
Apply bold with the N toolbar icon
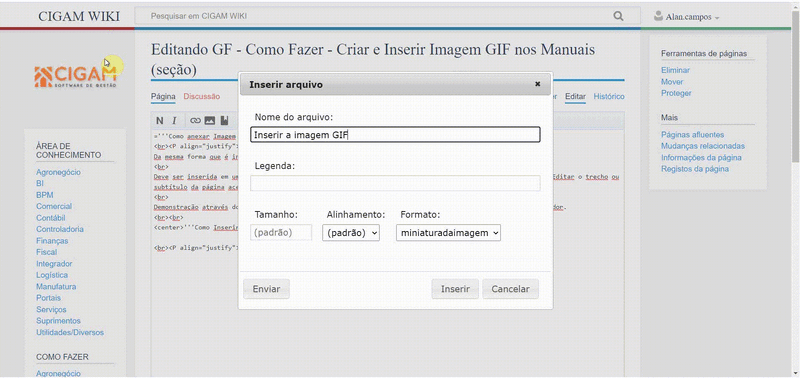160,121
